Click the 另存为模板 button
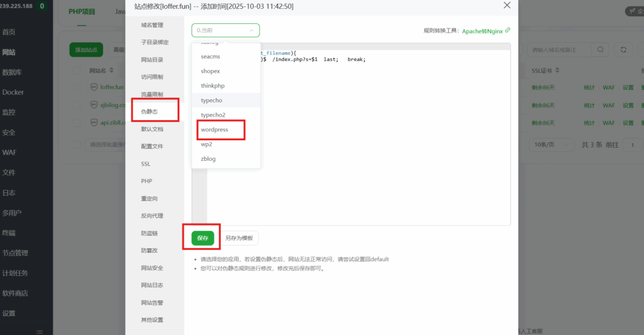 tap(239, 238)
